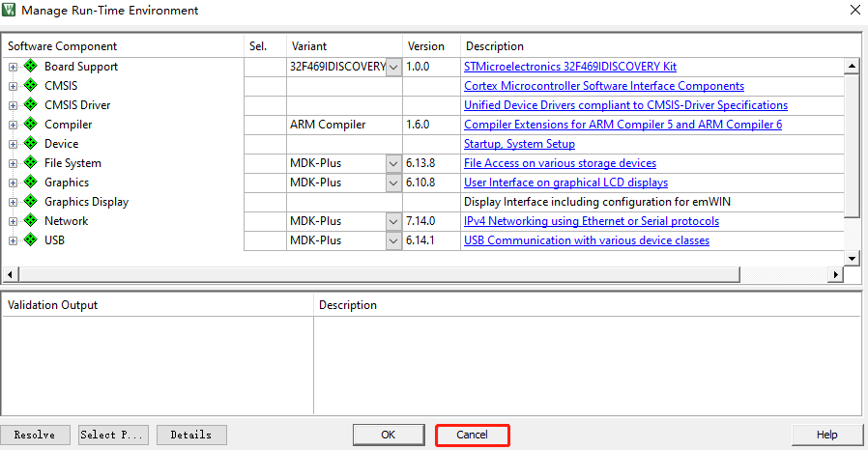Open File Access on various storage devices link
This screenshot has height=450, width=868.
[560, 163]
